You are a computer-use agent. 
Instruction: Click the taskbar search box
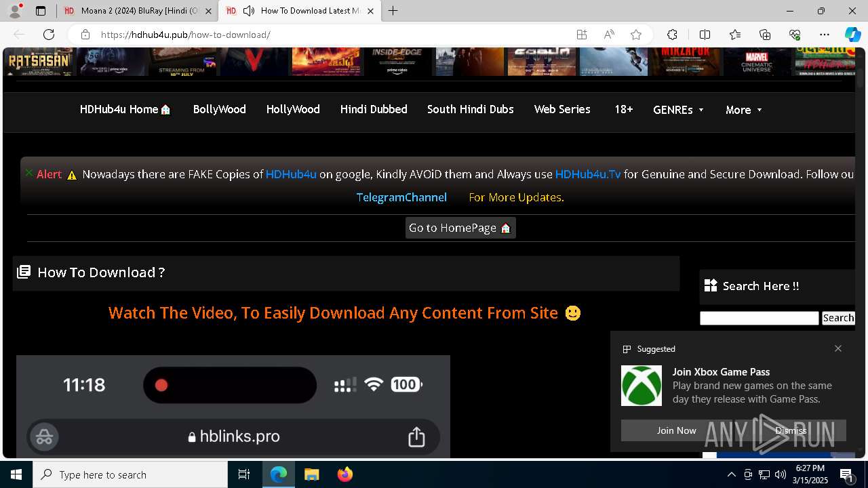pos(130,474)
